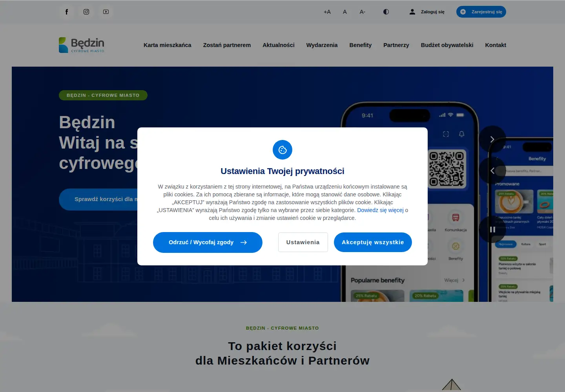Open the Facebook social icon
Viewport: 565px width, 392px height.
(67, 12)
